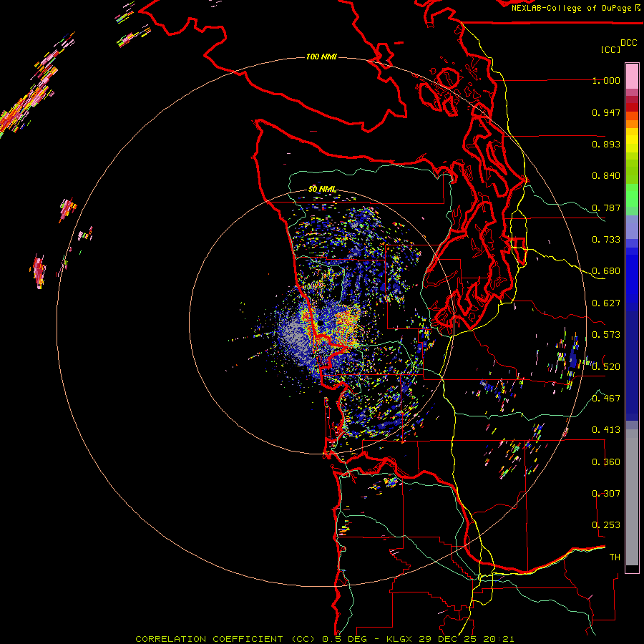Select the 0.680 legend value
644x644 pixels.
click(606, 271)
